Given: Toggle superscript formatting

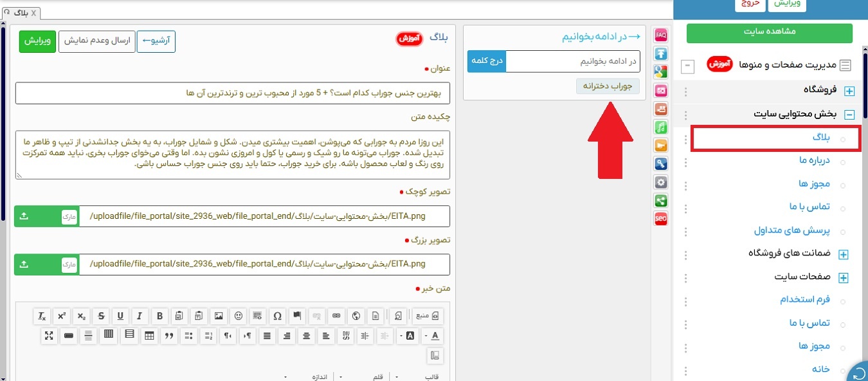Looking at the screenshot, I should pos(62,315).
